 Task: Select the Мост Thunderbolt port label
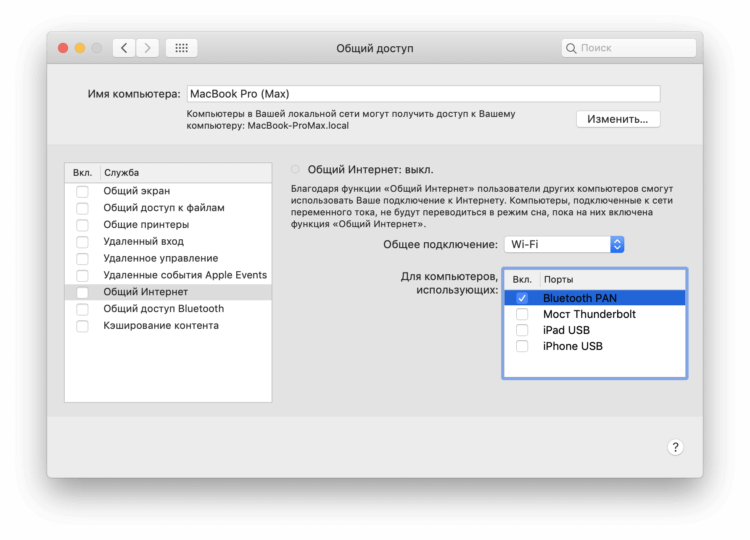(589, 314)
